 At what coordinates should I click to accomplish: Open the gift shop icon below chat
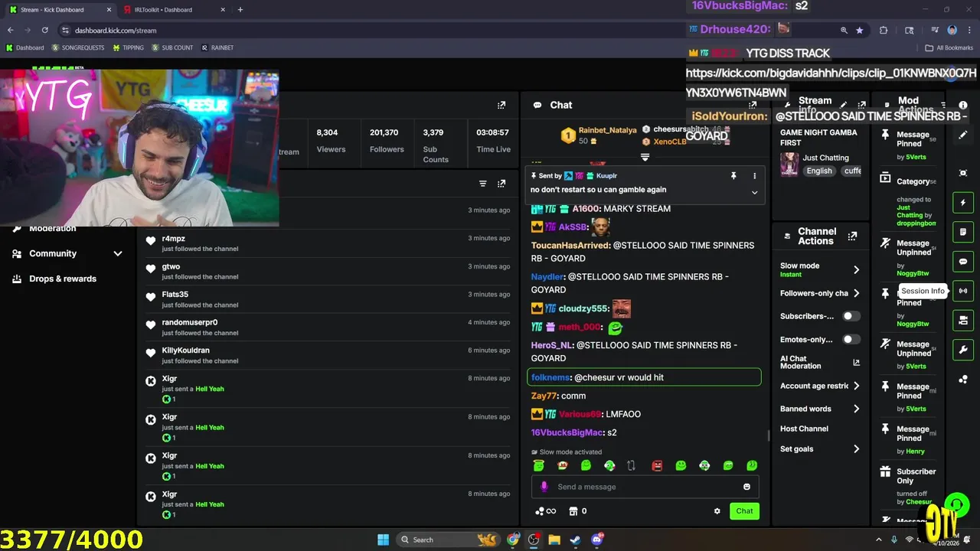[573, 511]
